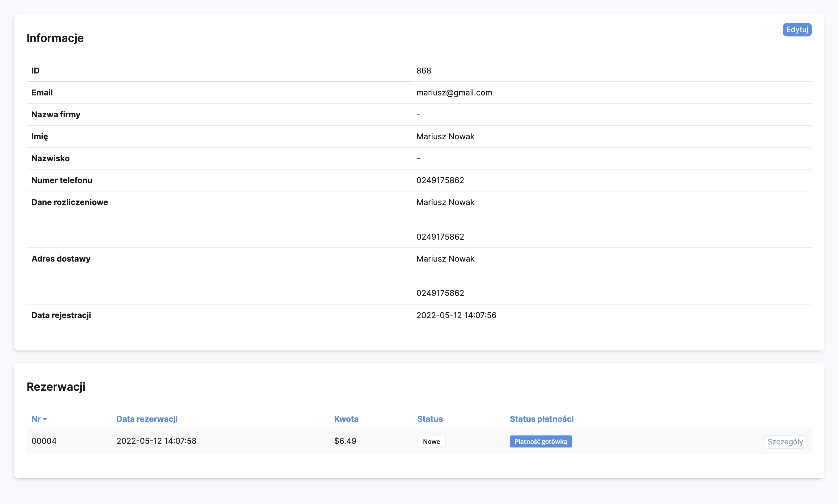Screen dimensions: 838x504
Task: Select email mariusz@gmail.com value
Action: tap(454, 92)
